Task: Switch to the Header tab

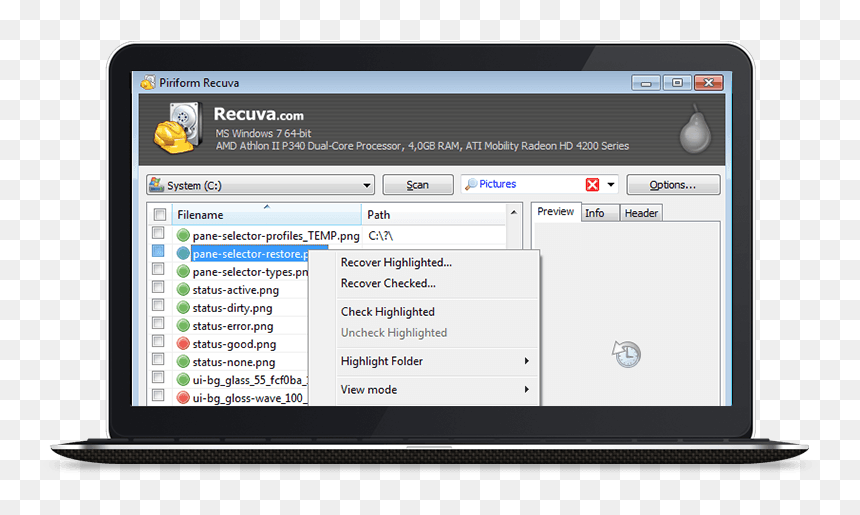Action: click(641, 213)
